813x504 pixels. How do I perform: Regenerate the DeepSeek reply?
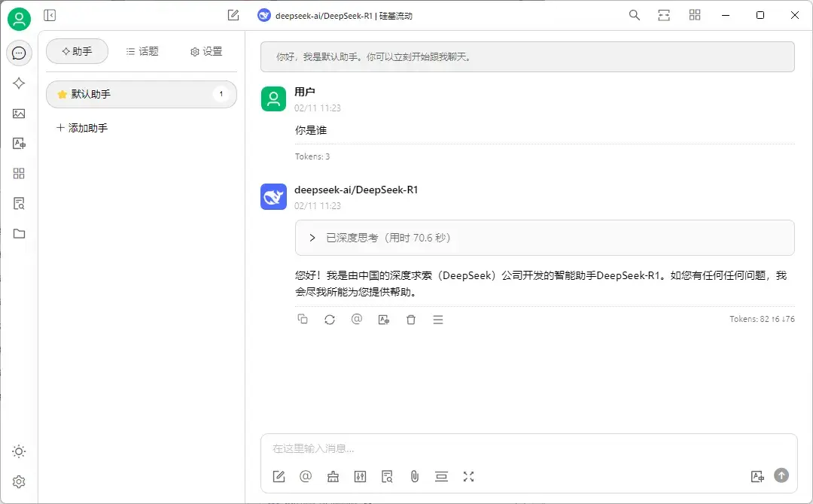(x=330, y=320)
